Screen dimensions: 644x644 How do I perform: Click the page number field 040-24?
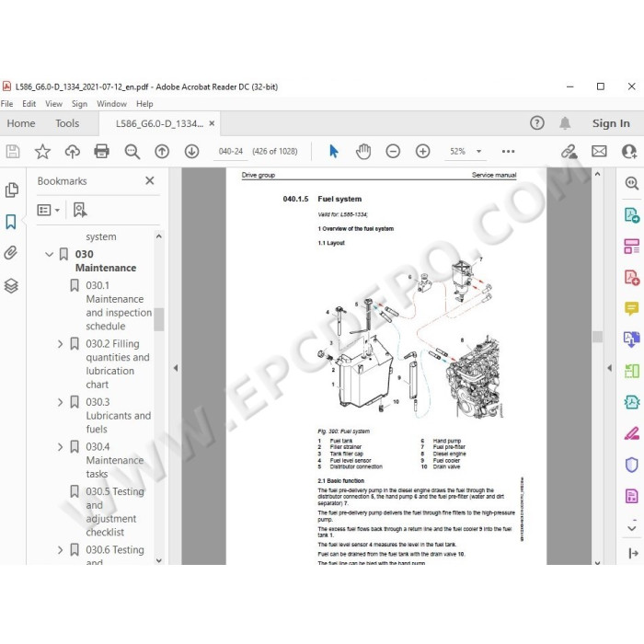(230, 152)
